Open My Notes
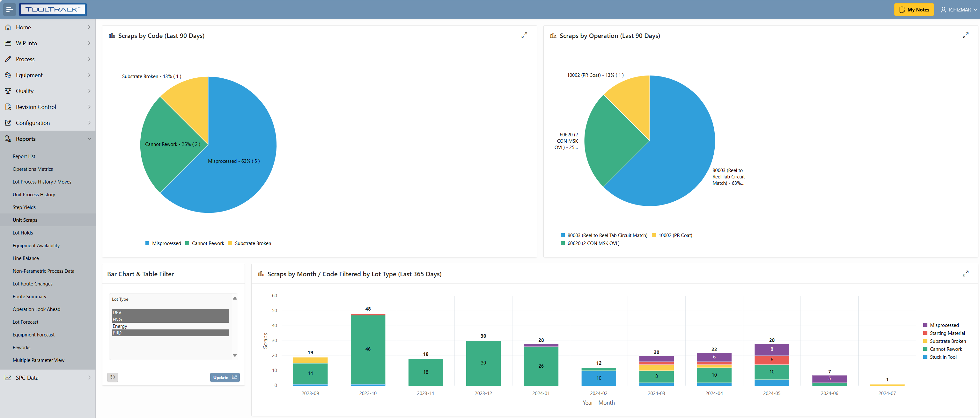 [x=914, y=10]
